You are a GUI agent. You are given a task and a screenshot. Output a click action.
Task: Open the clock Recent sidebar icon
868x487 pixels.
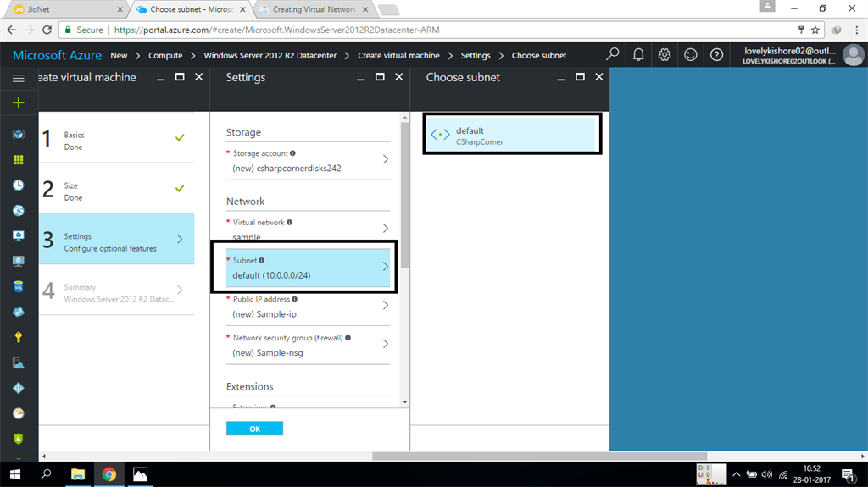19,185
